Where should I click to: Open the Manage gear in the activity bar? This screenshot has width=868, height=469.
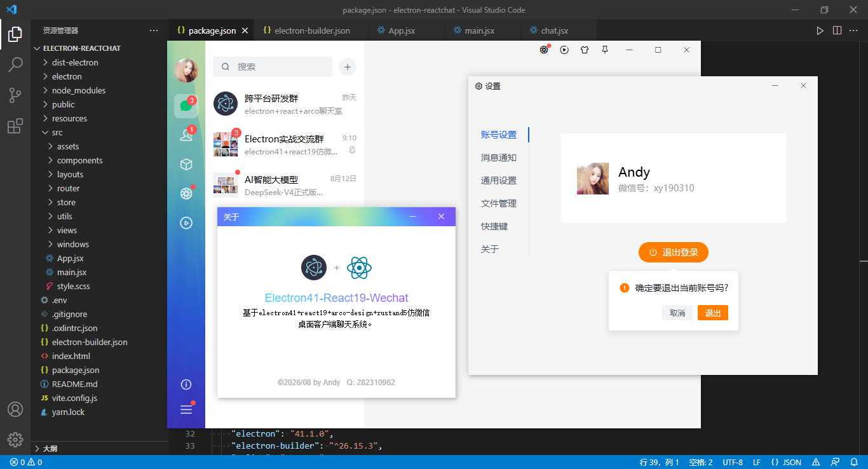click(15, 439)
